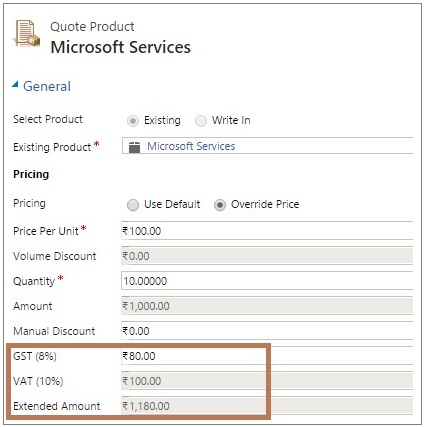Collapse the General section triangle
This screenshot has width=425, height=427.
(15, 85)
